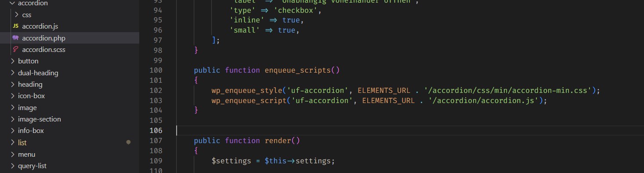Image resolution: width=644 pixels, height=173 pixels.
Task: Click the modified dot indicator on list folder
Action: point(128,142)
